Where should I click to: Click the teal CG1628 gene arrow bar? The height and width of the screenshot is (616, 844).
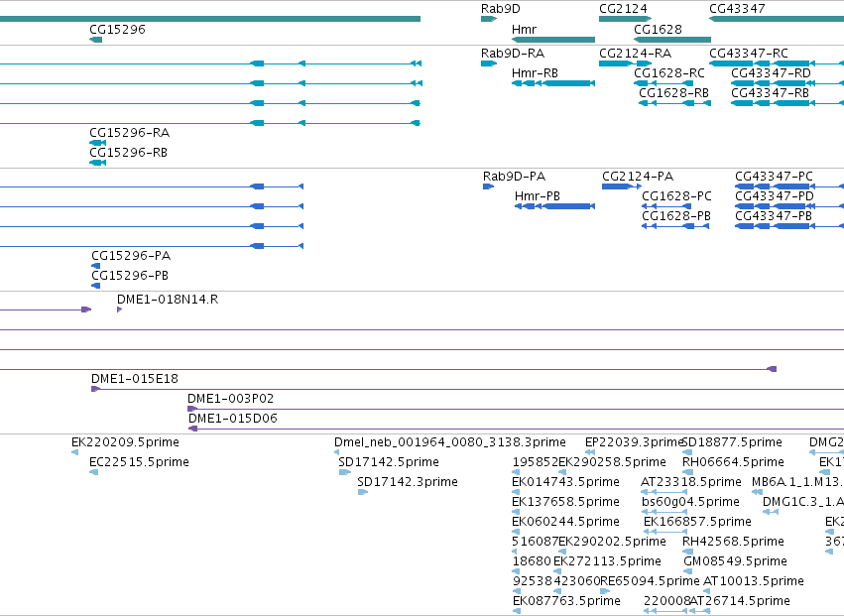[x=672, y=40]
